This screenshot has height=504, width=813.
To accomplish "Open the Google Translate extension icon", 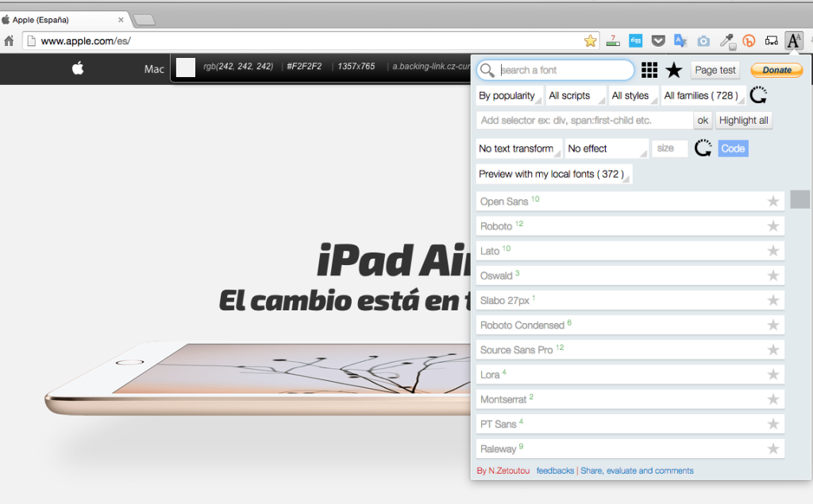I will click(680, 40).
